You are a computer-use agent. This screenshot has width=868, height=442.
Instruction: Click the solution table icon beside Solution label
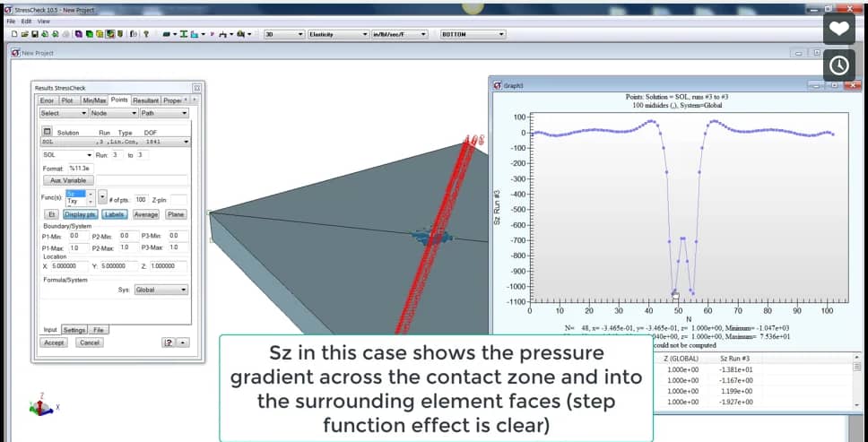[x=47, y=132]
